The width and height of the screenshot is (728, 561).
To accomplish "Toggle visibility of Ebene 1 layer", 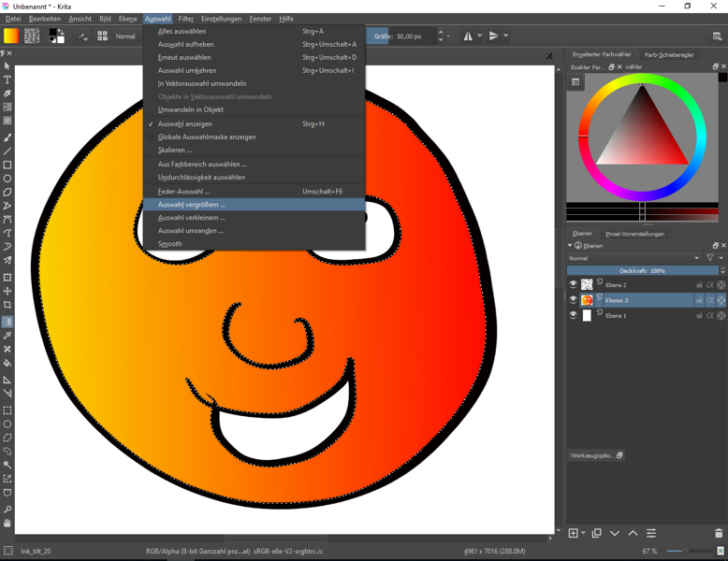I will click(573, 316).
